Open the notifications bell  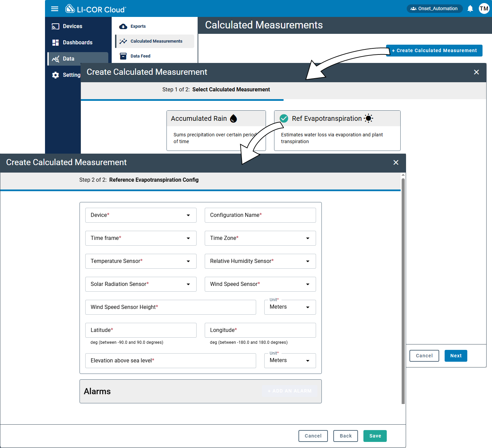pos(470,8)
